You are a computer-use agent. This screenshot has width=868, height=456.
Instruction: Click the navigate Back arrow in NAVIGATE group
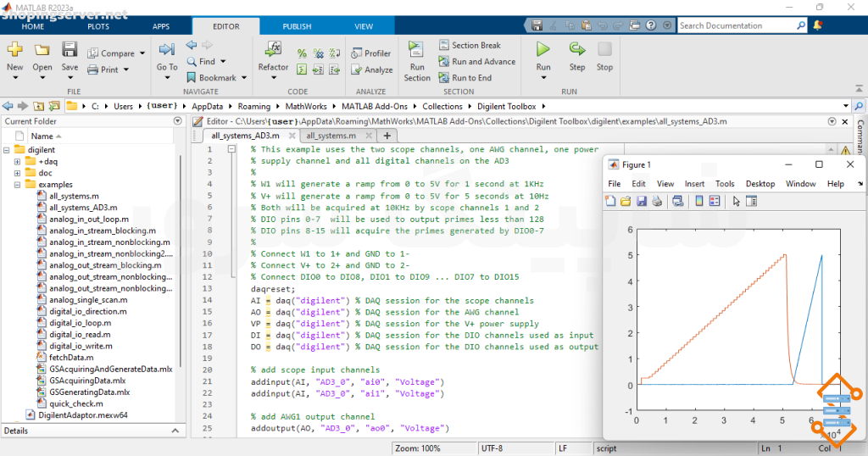click(x=192, y=45)
